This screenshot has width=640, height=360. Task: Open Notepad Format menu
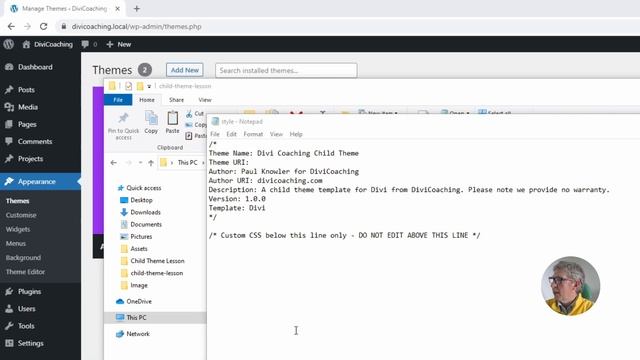pos(253,134)
